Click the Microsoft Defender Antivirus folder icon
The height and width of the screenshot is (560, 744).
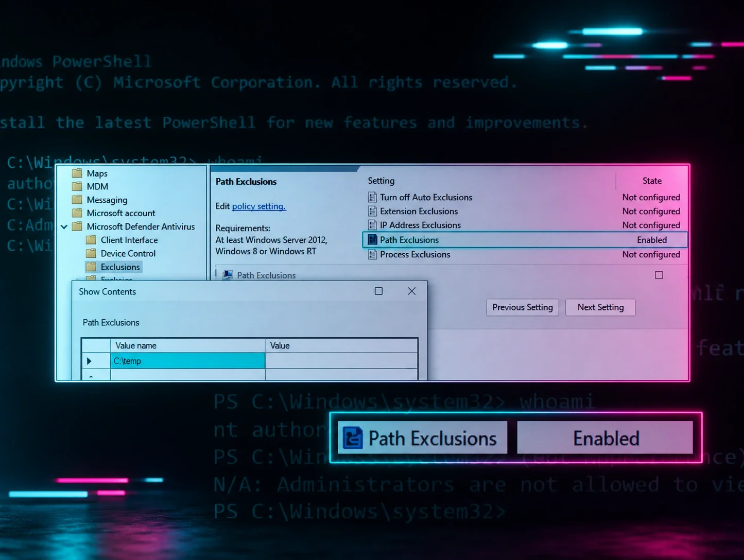pos(77,226)
